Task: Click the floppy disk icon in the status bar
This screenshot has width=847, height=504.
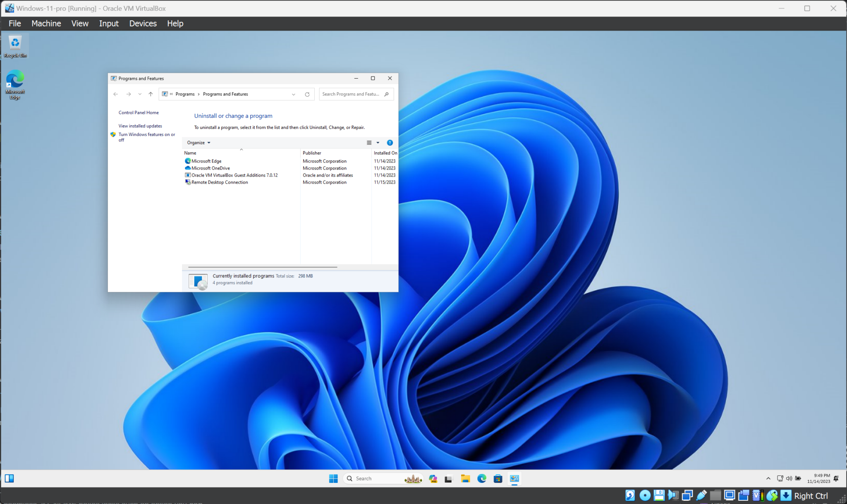Action: click(x=660, y=495)
